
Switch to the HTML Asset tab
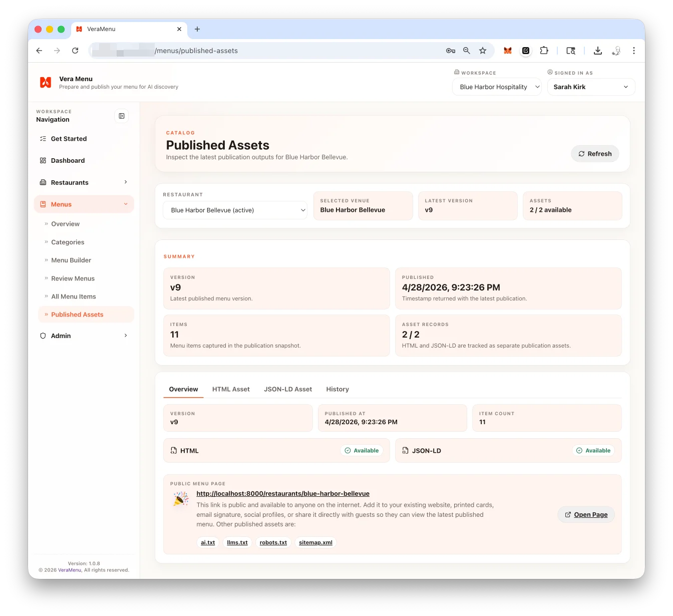click(231, 389)
